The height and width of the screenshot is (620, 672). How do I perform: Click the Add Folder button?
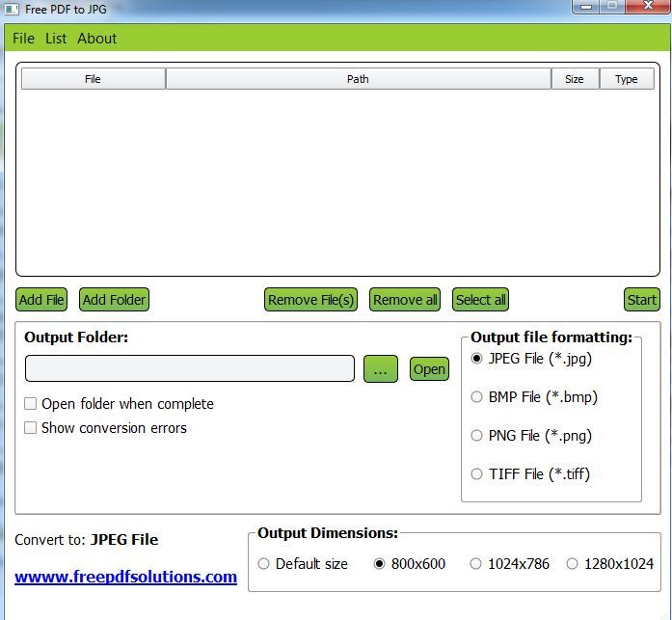114,300
